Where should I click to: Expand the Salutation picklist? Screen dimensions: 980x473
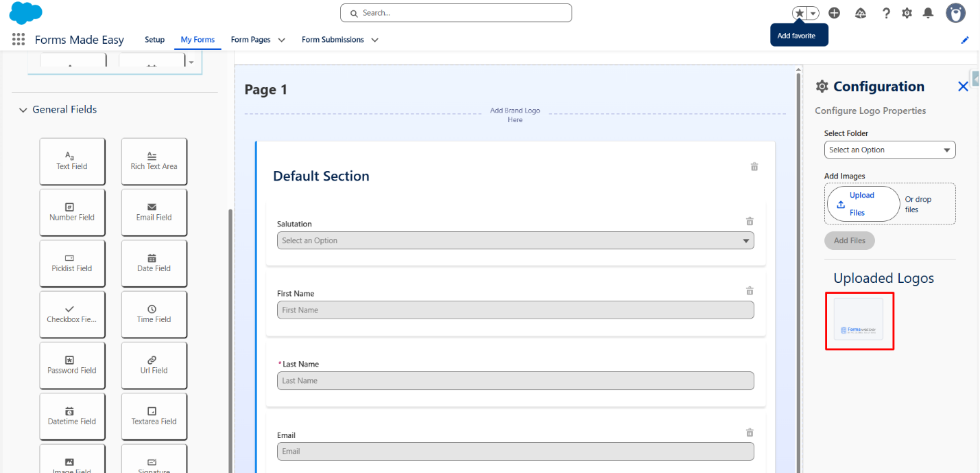[515, 241]
